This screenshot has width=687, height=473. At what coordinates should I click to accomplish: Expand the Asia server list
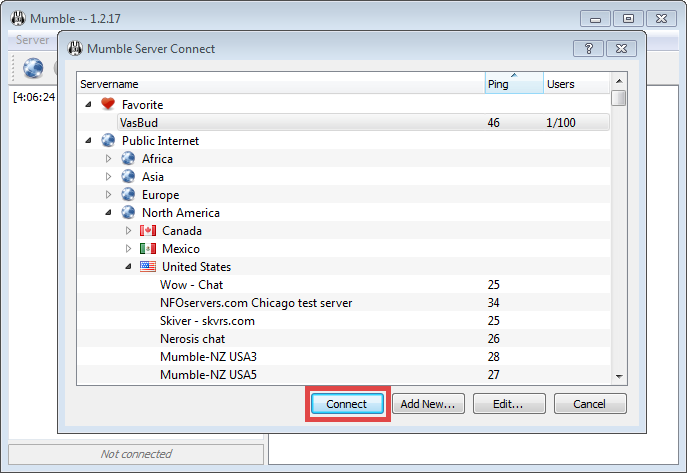109,177
